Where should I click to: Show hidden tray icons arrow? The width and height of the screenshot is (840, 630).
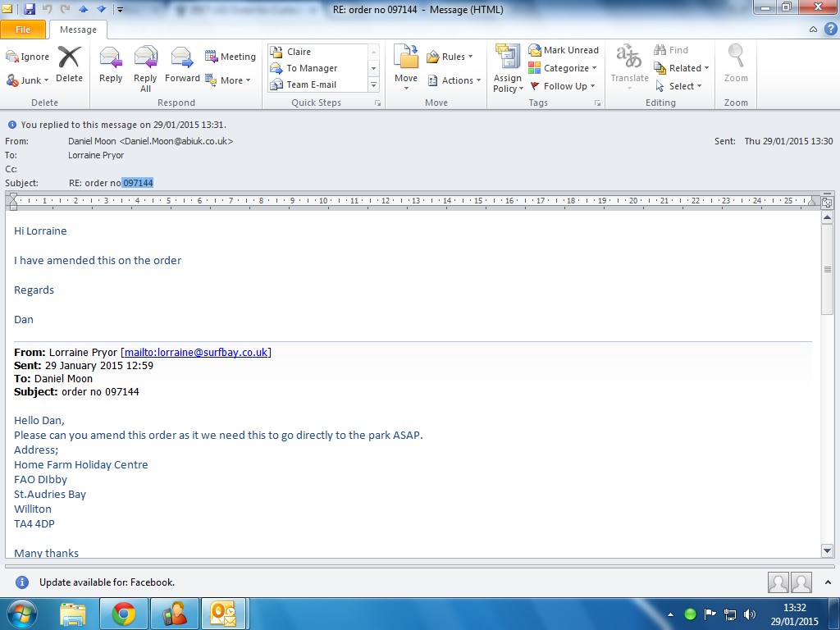pos(670,614)
